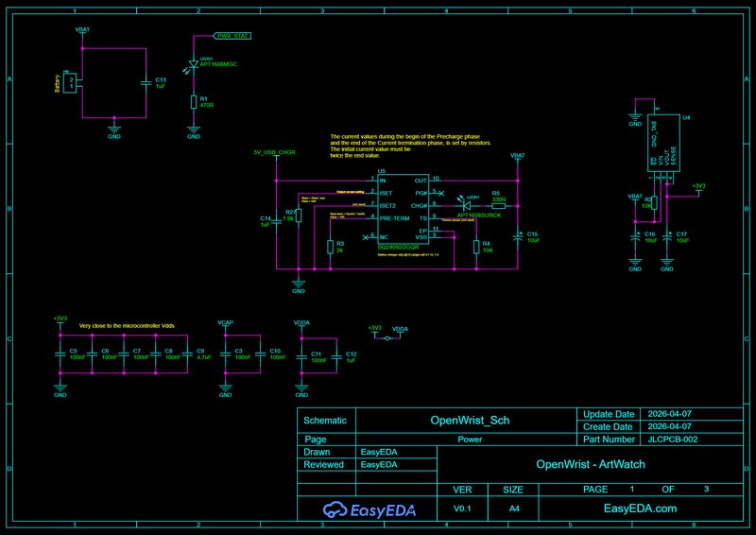756x535 pixels.
Task: Click capacitor C14 1uF symbol
Action: tap(277, 222)
